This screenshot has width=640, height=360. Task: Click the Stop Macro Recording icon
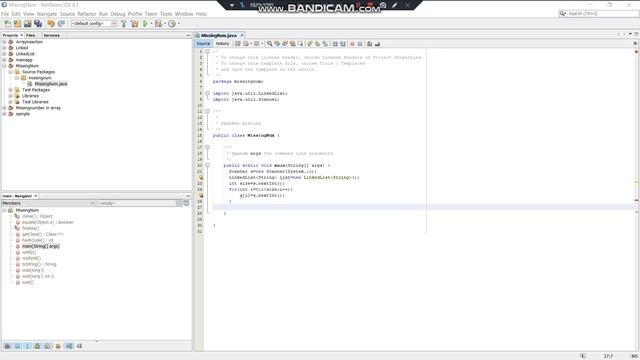[360, 44]
